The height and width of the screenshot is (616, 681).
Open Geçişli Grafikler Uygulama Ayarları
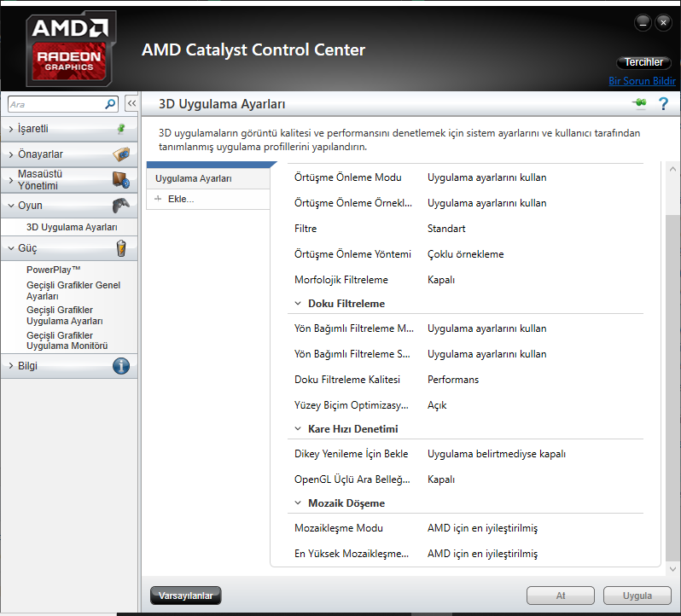[65, 316]
